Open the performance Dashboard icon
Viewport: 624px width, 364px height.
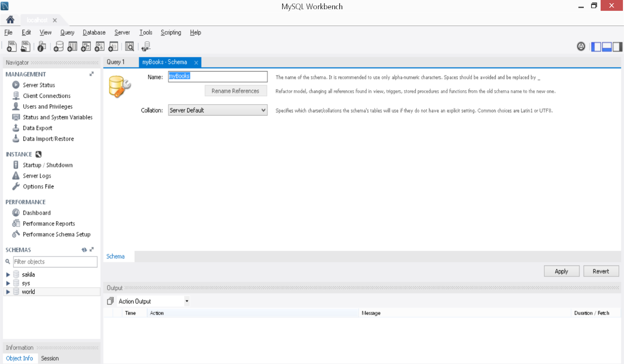(x=16, y=212)
